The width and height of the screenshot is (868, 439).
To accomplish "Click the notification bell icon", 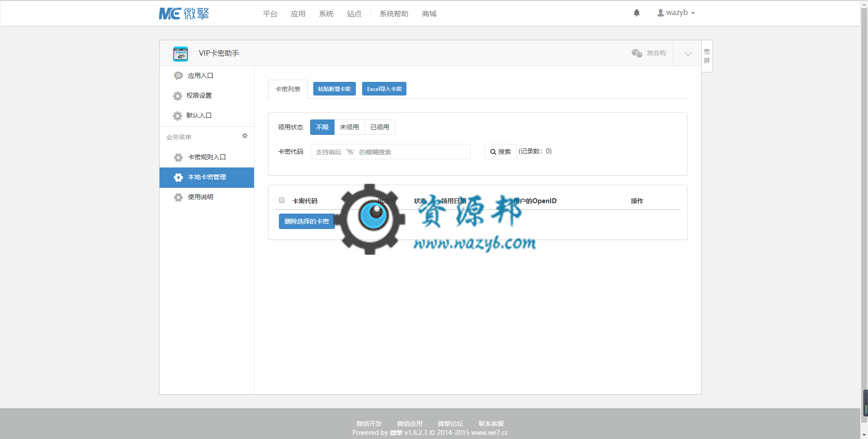I will tap(637, 13).
